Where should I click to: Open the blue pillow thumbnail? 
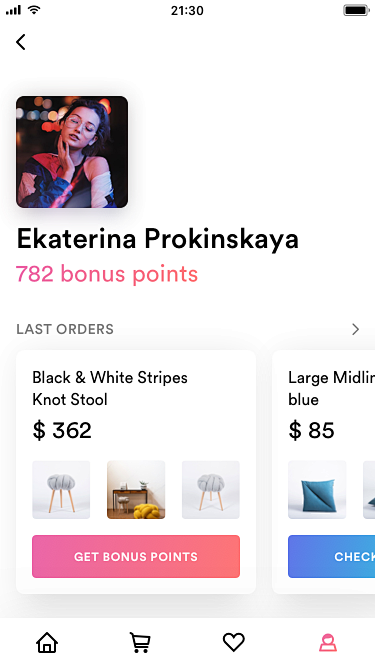317,490
